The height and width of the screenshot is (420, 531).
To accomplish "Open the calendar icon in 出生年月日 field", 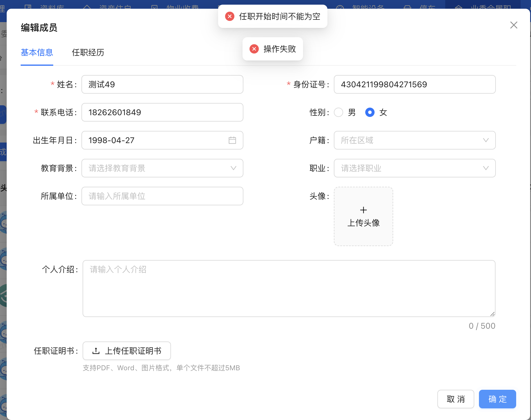I will click(232, 140).
